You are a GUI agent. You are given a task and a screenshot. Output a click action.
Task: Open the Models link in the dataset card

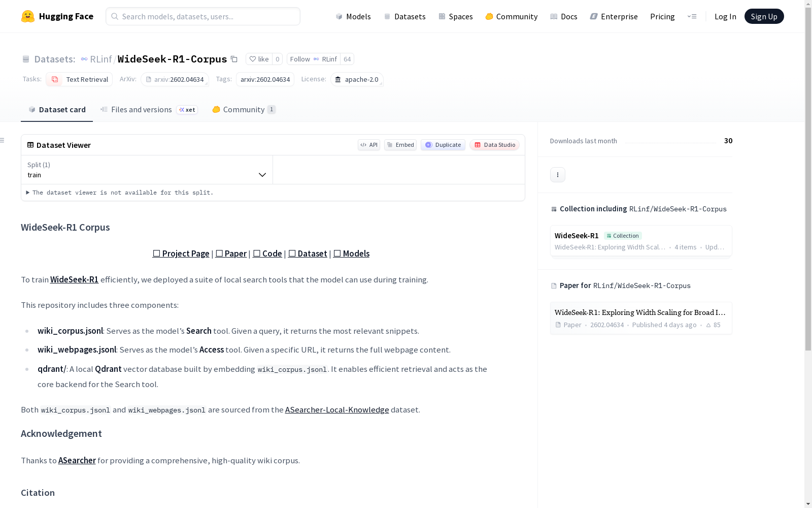pos(351,253)
